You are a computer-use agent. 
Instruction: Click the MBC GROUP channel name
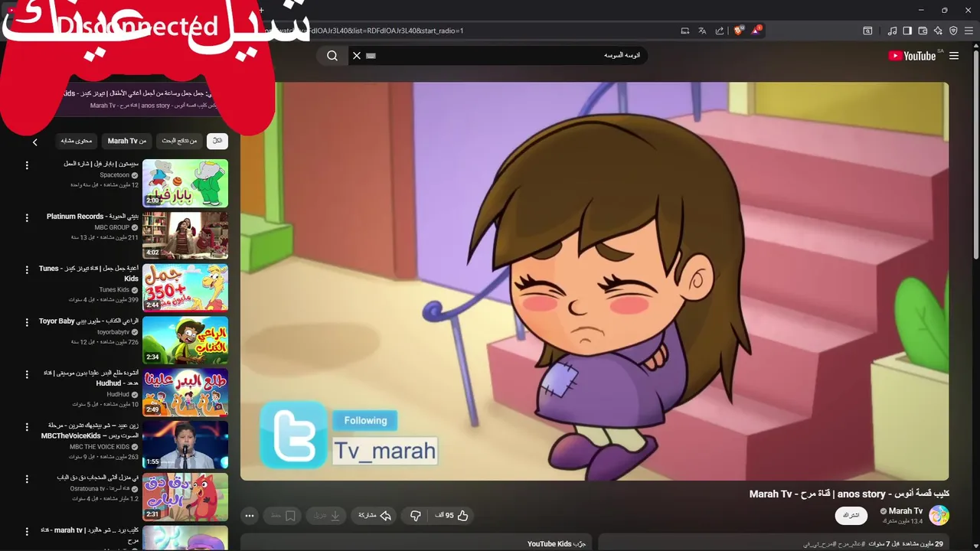coord(112,227)
